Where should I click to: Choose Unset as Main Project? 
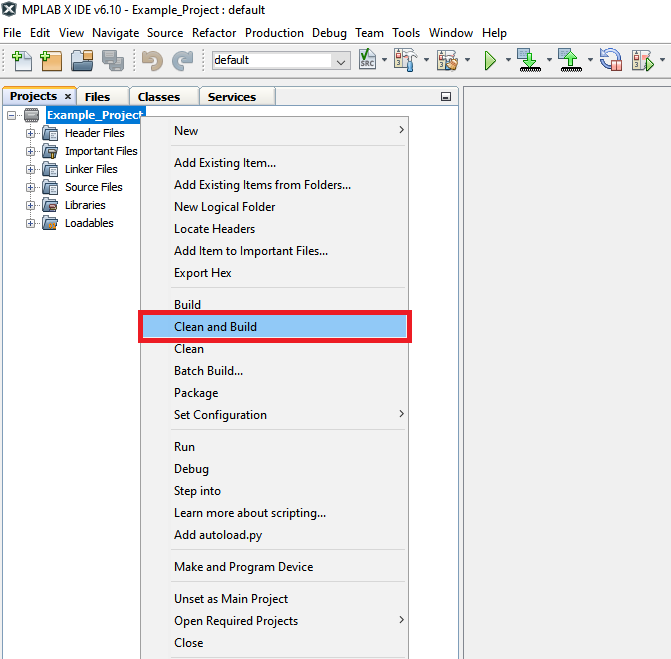(274, 599)
